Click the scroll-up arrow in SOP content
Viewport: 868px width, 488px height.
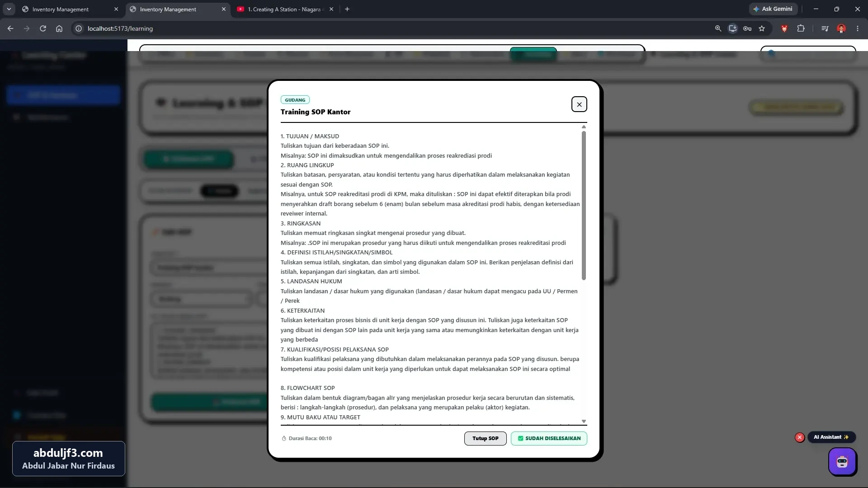(x=584, y=127)
